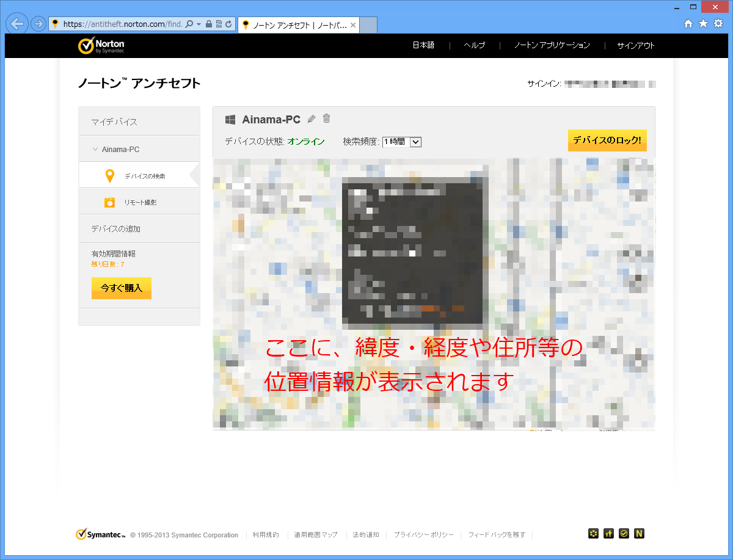Collapse the Ainama-PC device in sidebar
Image resolution: width=733 pixels, height=560 pixels.
click(x=95, y=149)
